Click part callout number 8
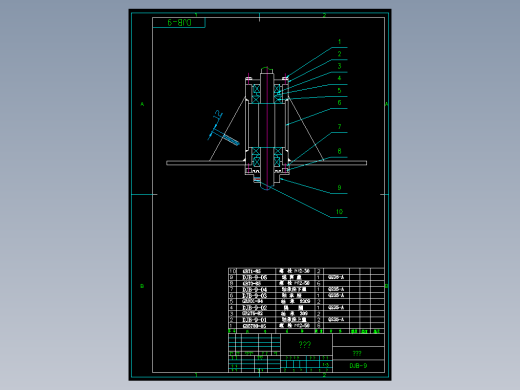The width and height of the screenshot is (520, 390). pos(339,151)
